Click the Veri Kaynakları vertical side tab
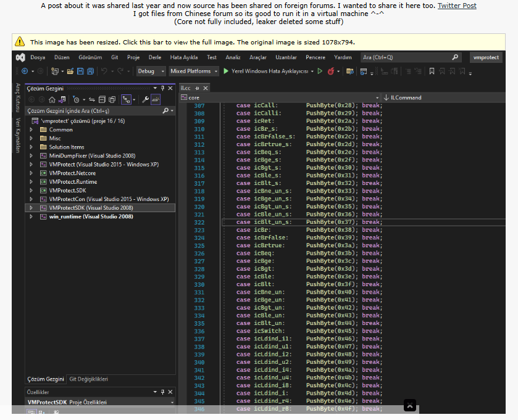This screenshot has height=420, width=518. click(18, 135)
